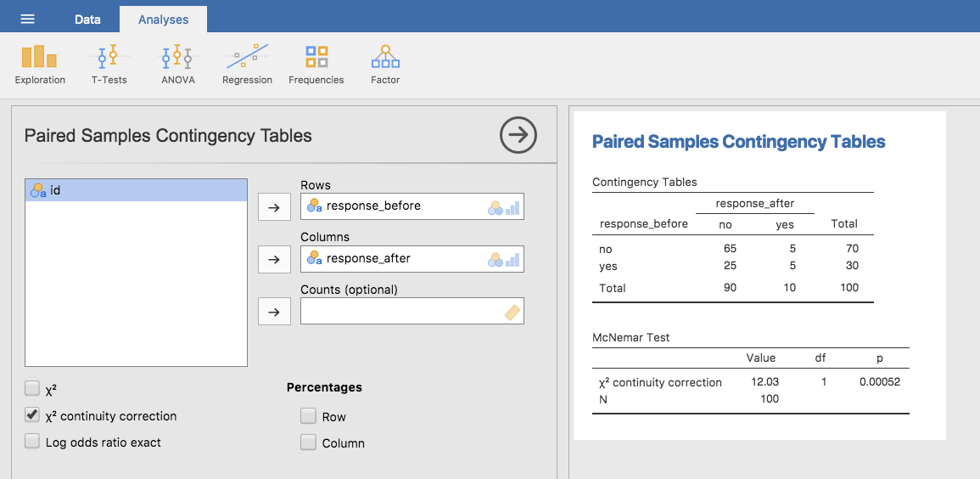Move variable into Counts with arrow button

pyautogui.click(x=274, y=312)
